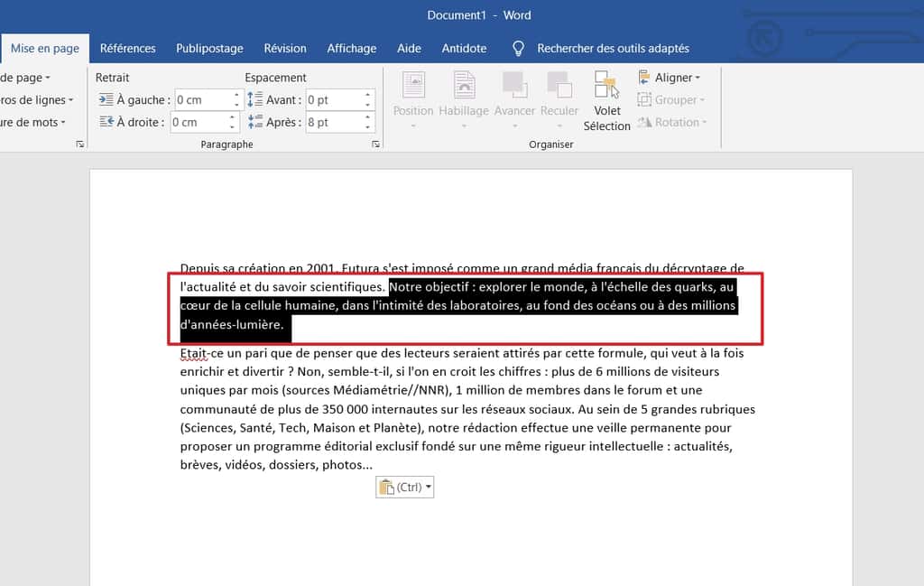Viewport: 924px width, 586px height.
Task: Click the text 'l'actualité et du savoir scientifiques.'
Action: pyautogui.click(x=282, y=287)
